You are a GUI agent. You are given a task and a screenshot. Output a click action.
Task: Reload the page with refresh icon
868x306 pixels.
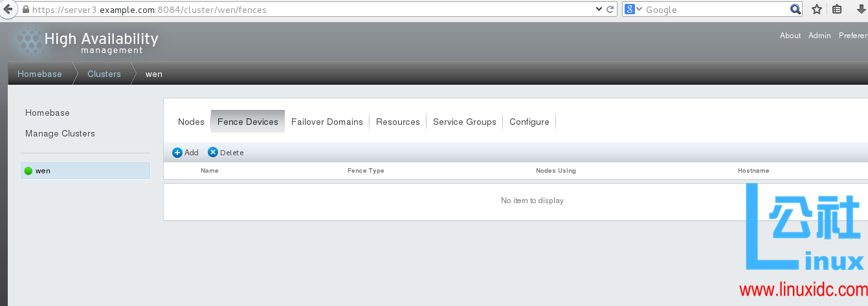(x=610, y=10)
